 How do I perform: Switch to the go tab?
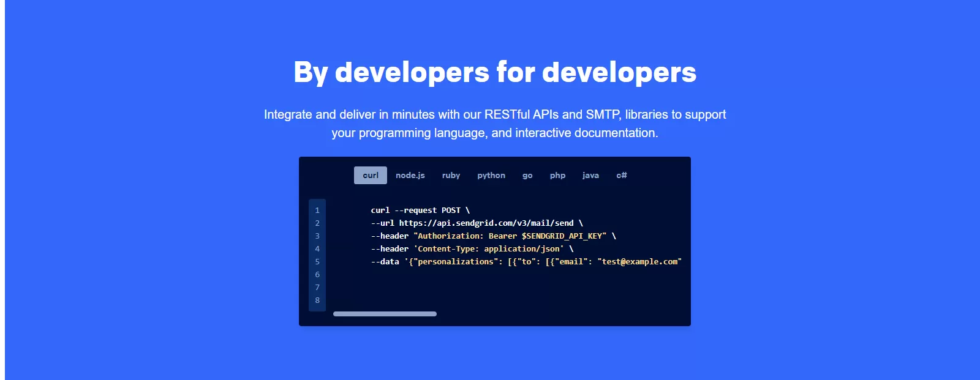527,176
